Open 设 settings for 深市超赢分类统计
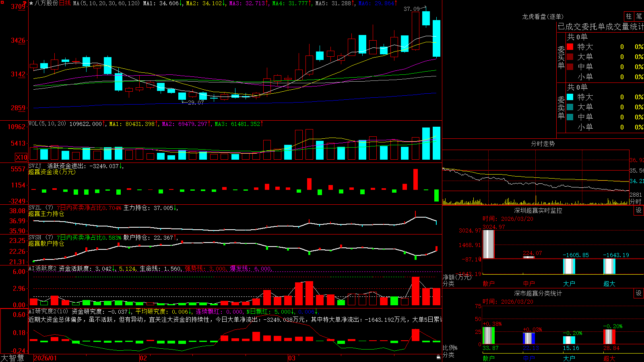The width and height of the screenshot is (644, 362). click(639, 293)
